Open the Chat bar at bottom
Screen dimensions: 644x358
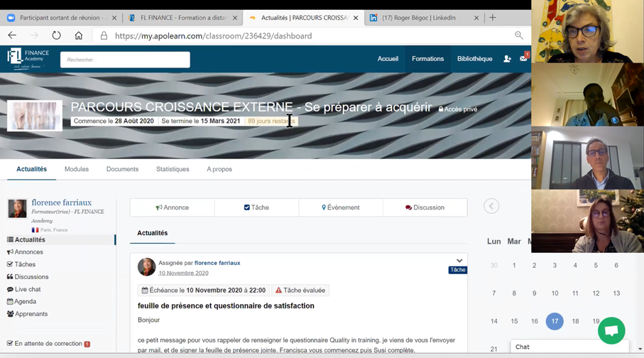click(569, 347)
